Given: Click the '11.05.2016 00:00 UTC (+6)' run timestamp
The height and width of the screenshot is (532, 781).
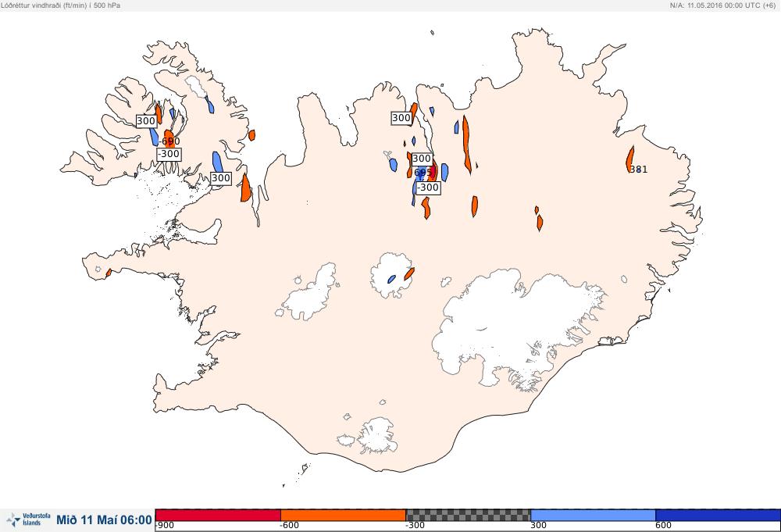Looking at the screenshot, I should click(731, 5).
